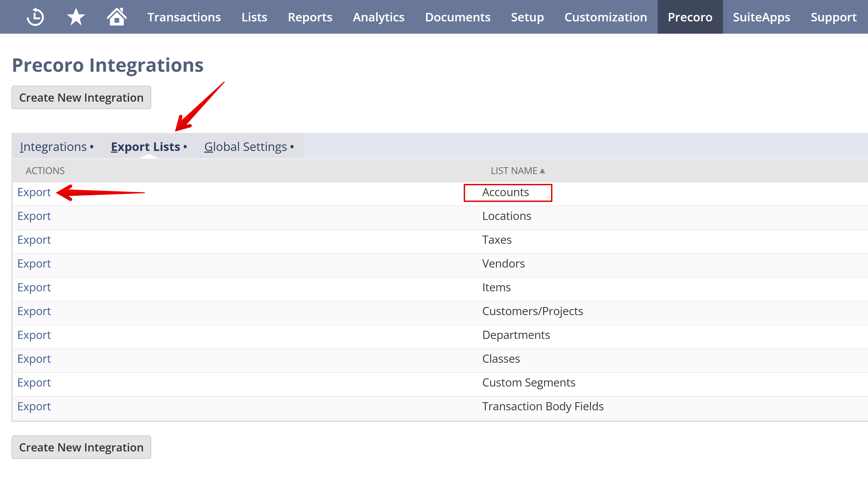Export the Taxes list
Image resolution: width=868 pixels, height=480 pixels.
pos(34,240)
